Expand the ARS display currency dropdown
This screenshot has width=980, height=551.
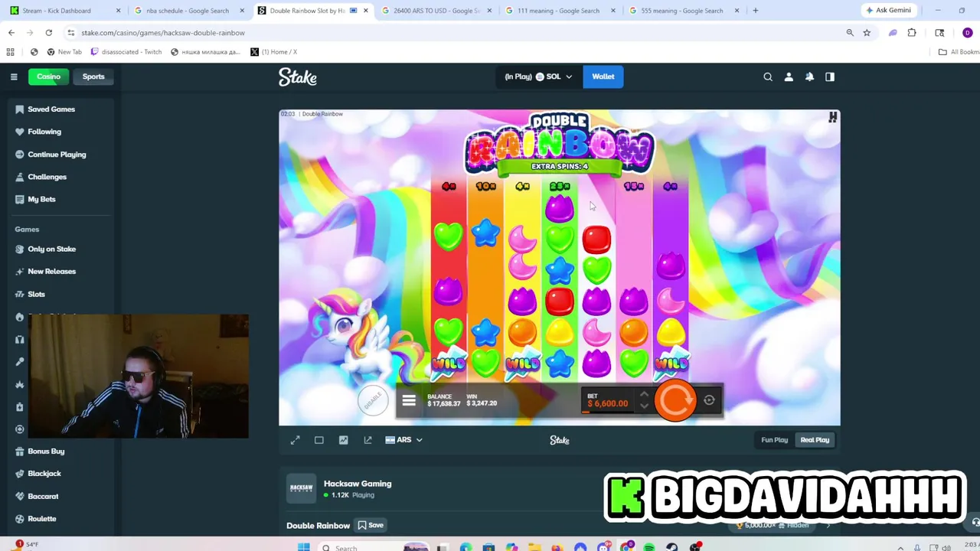(x=403, y=440)
